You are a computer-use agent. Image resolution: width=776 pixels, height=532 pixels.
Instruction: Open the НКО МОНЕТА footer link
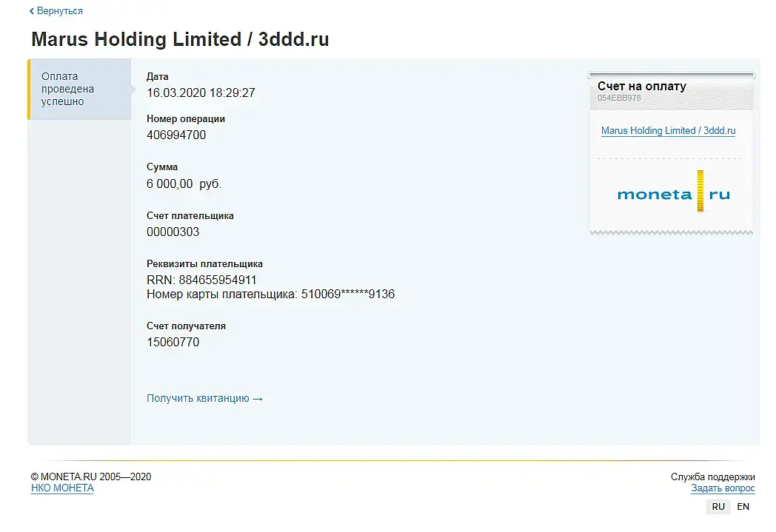(62, 488)
